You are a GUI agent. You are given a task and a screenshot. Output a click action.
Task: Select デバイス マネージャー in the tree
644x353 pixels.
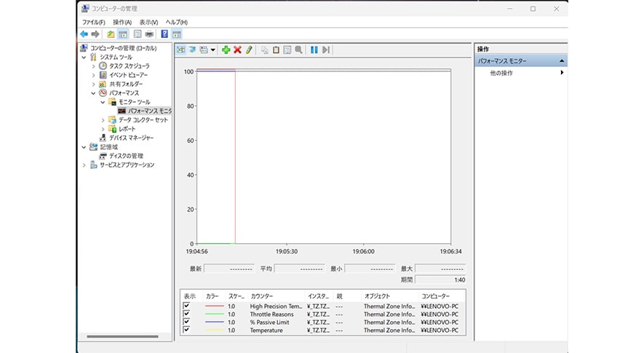click(131, 138)
